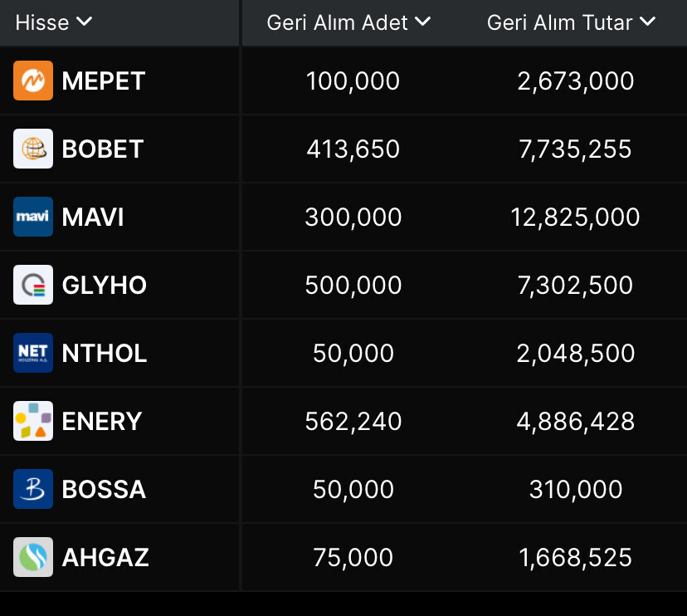Click the NTHOL NET logo icon
Image resolution: width=687 pixels, height=616 pixels.
pos(33,353)
